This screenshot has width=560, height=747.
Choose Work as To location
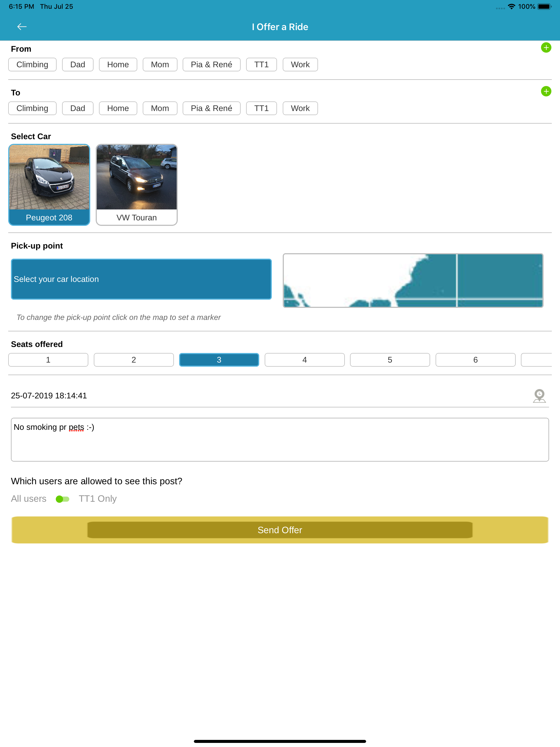[x=300, y=108]
